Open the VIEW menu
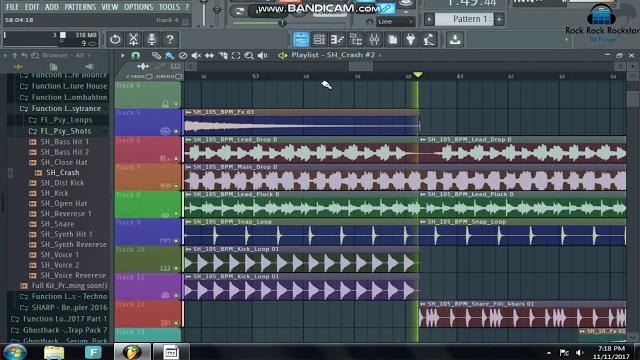This screenshot has height=360, width=640. click(109, 7)
